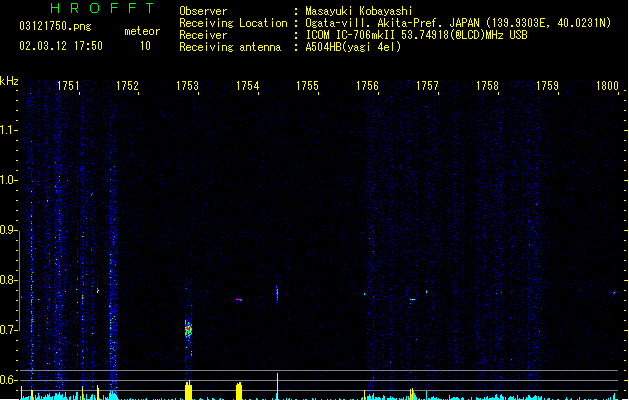Click the 1759 time axis marker
This screenshot has width=629, height=400.
coord(547,86)
